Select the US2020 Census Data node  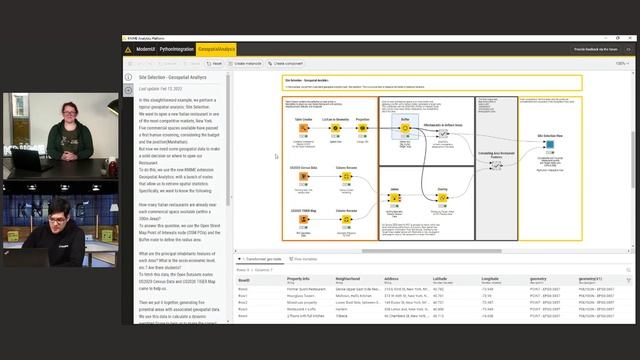pyautogui.click(x=303, y=176)
